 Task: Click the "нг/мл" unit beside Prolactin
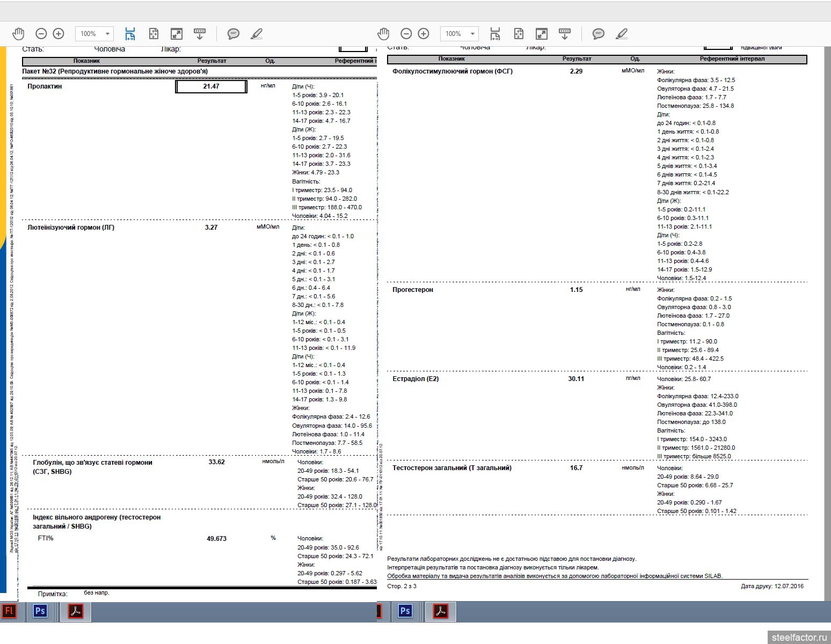[268, 85]
